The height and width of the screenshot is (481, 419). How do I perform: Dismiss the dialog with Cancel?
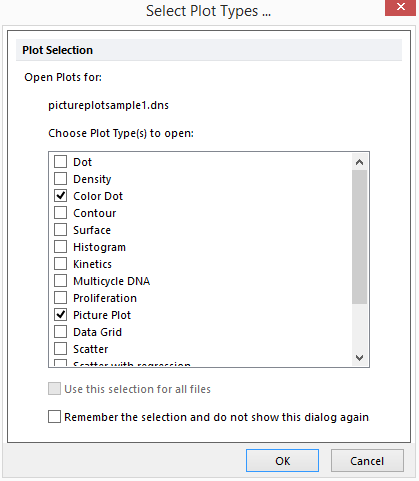click(367, 461)
